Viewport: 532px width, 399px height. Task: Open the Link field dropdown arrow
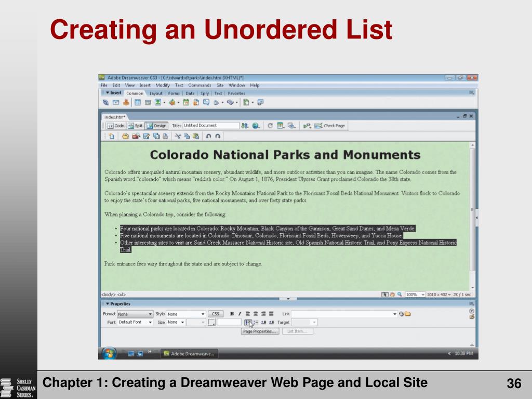(395, 314)
